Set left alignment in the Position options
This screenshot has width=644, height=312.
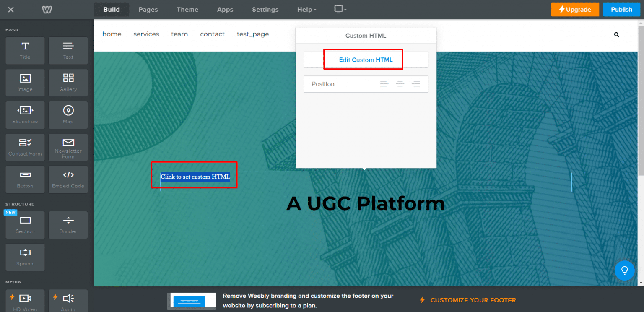click(x=384, y=84)
